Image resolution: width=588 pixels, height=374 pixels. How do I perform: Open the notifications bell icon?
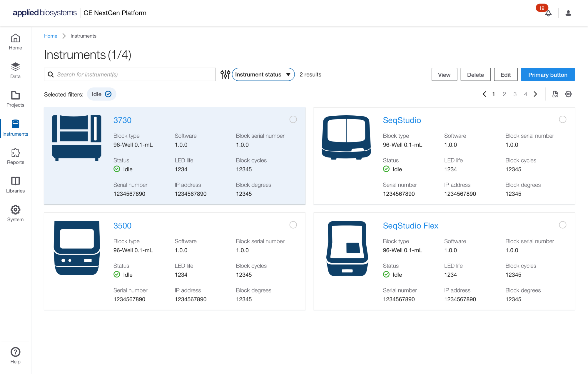point(548,13)
